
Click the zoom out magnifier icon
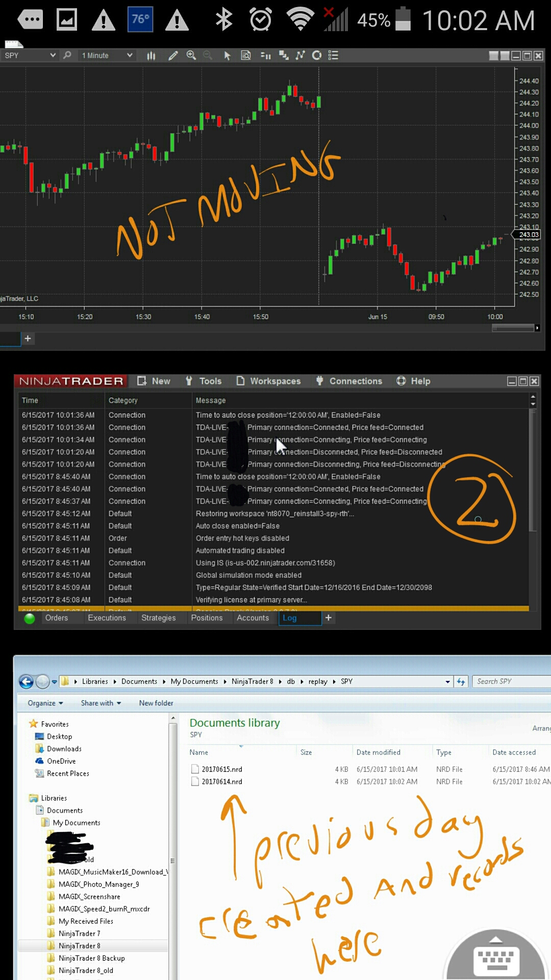tap(208, 55)
